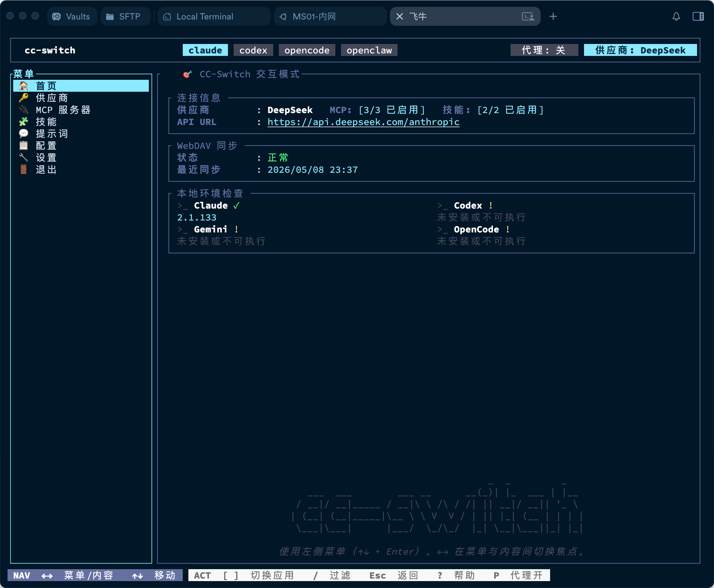The height and width of the screenshot is (588, 714).
Task: Select the openclaw app tab
Action: coord(369,50)
